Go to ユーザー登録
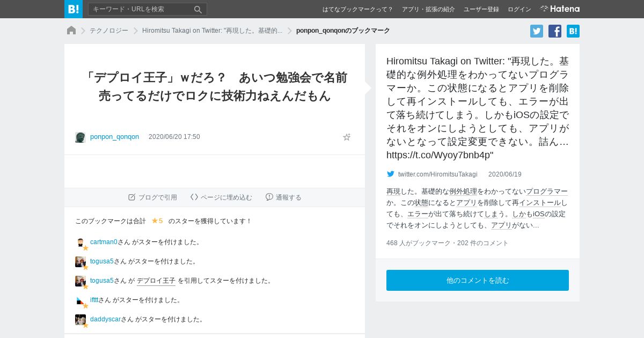The image size is (644, 338). click(x=481, y=9)
